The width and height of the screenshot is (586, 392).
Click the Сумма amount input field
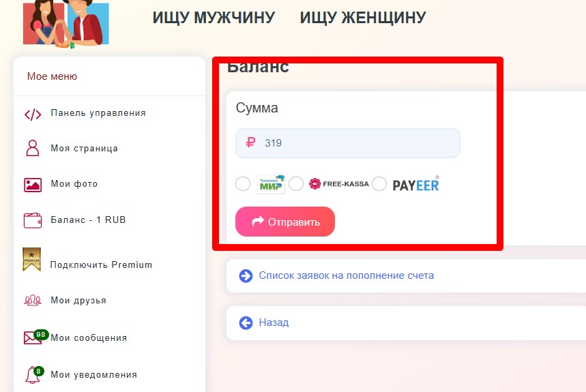[347, 143]
